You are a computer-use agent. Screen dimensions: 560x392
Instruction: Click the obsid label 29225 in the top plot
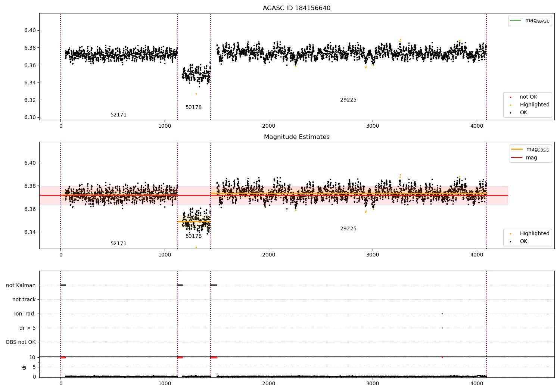tap(348, 100)
